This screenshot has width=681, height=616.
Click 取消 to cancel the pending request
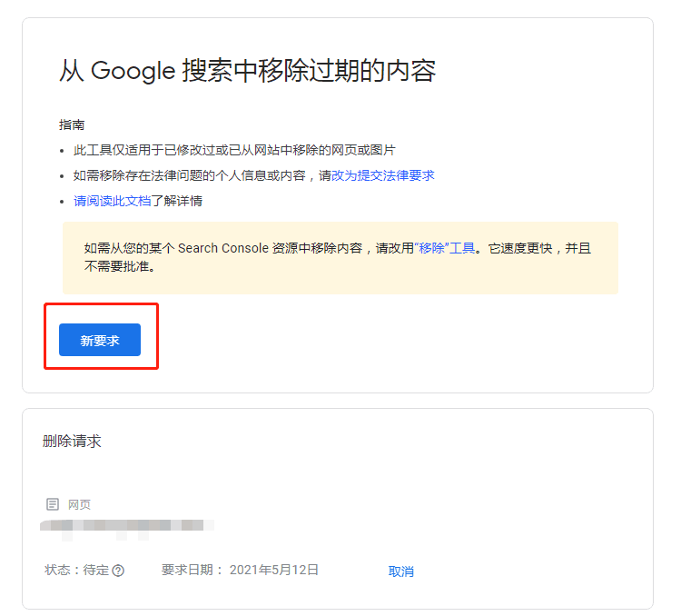coord(400,571)
